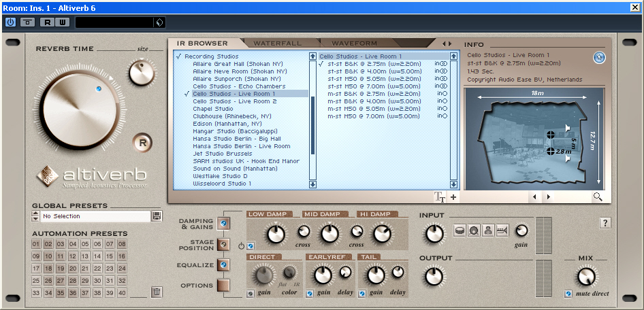Screen dimensions: 644x310
Task: Toggle the damping power on/off switch
Action: pos(250,247)
